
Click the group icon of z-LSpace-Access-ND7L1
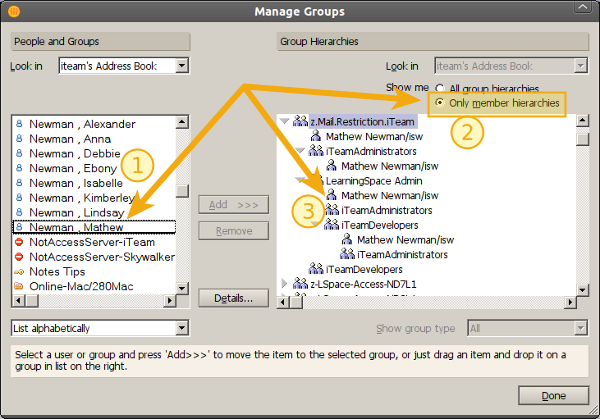[300, 284]
